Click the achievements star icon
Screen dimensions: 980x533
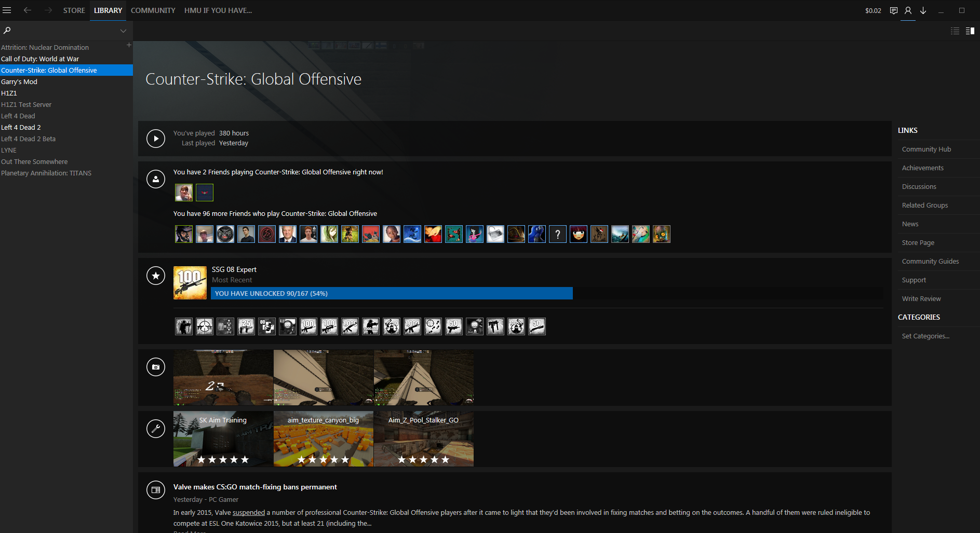pos(156,276)
